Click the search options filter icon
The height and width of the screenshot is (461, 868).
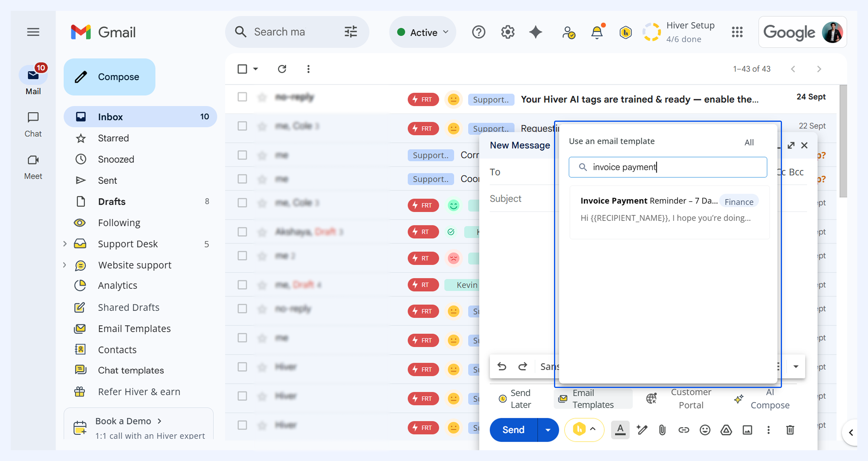pyautogui.click(x=351, y=32)
